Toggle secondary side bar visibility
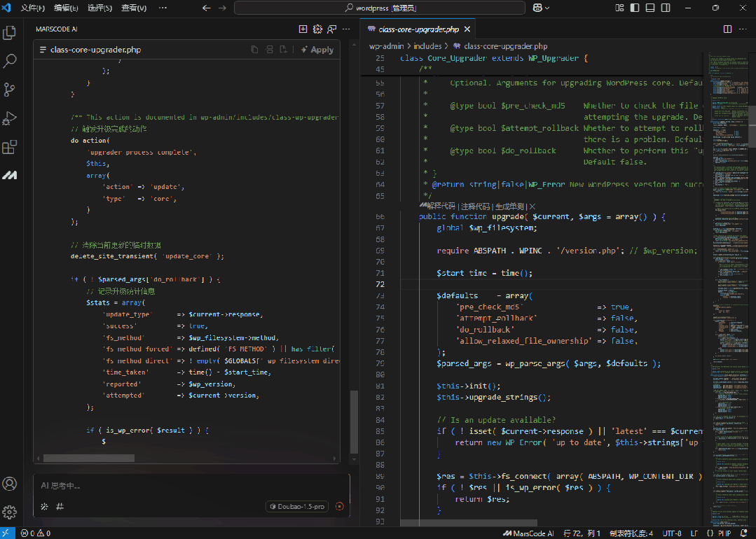This screenshot has width=756, height=539. (666, 8)
